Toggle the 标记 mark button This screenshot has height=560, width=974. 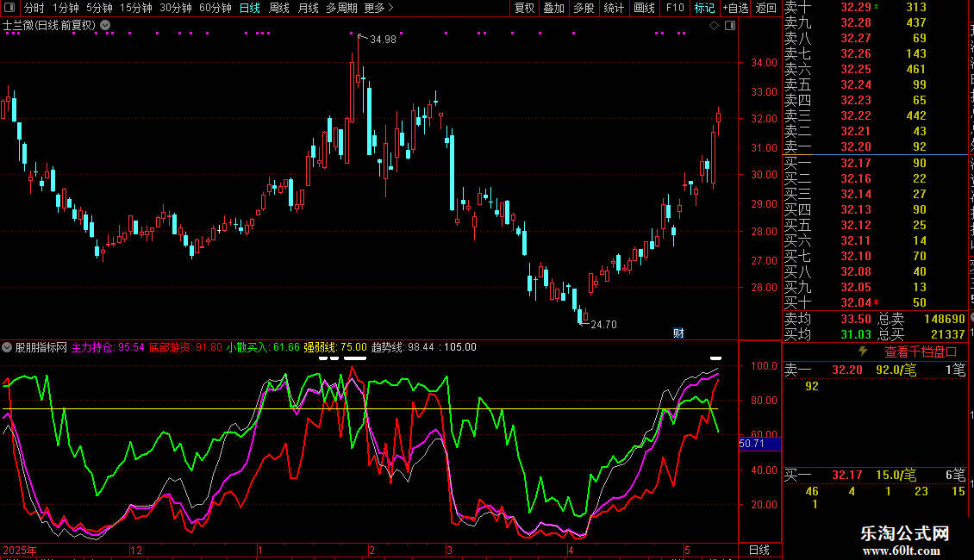pyautogui.click(x=704, y=8)
